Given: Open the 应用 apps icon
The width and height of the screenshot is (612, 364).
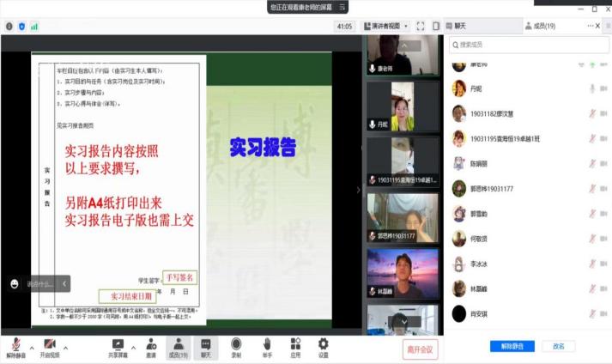Looking at the screenshot, I should coord(295,343).
